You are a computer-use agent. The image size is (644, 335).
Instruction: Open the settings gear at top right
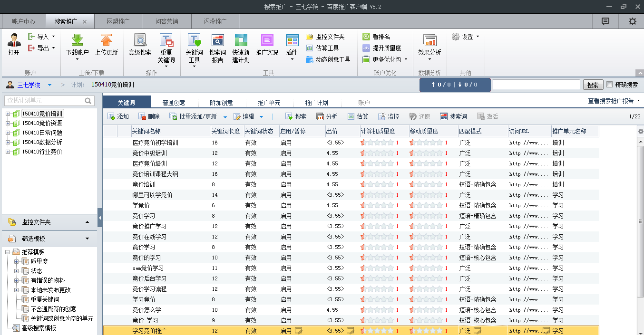[632, 21]
